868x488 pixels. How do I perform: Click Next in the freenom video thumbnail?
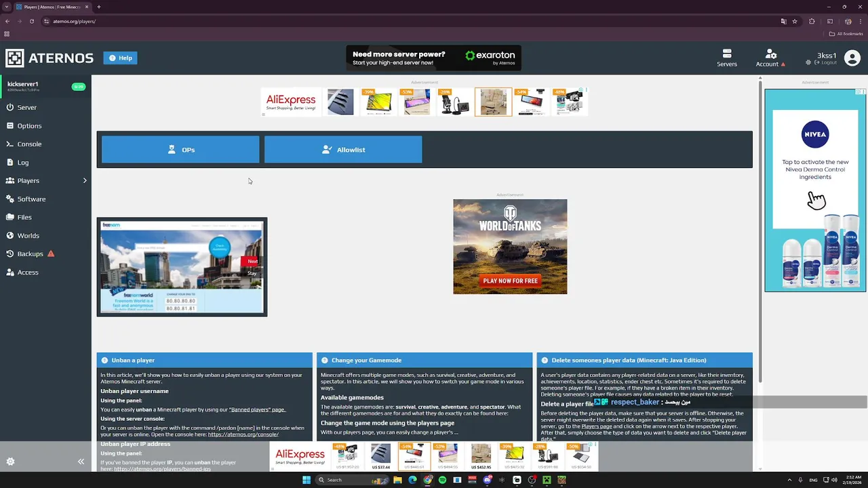coord(252,262)
